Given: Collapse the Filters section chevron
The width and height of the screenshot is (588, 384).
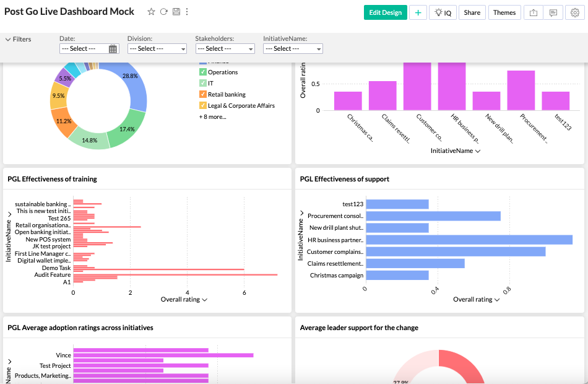Looking at the screenshot, I should pyautogui.click(x=8, y=39).
